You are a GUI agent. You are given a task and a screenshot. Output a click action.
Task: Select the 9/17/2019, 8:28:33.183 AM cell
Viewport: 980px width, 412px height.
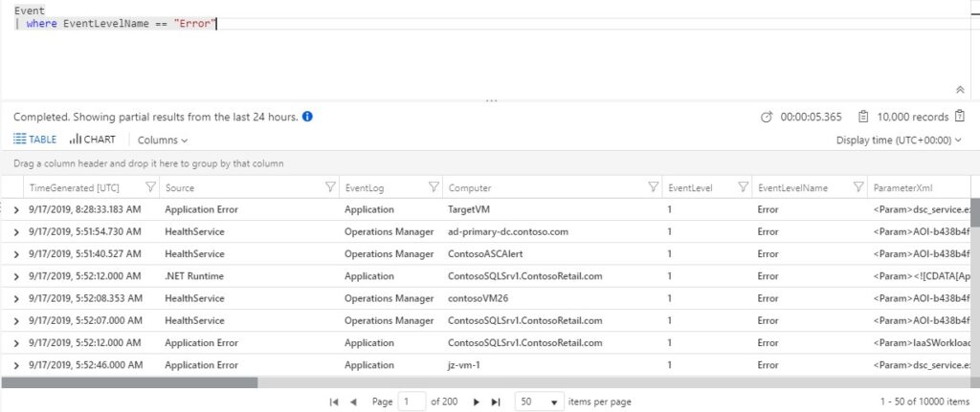pos(85,209)
